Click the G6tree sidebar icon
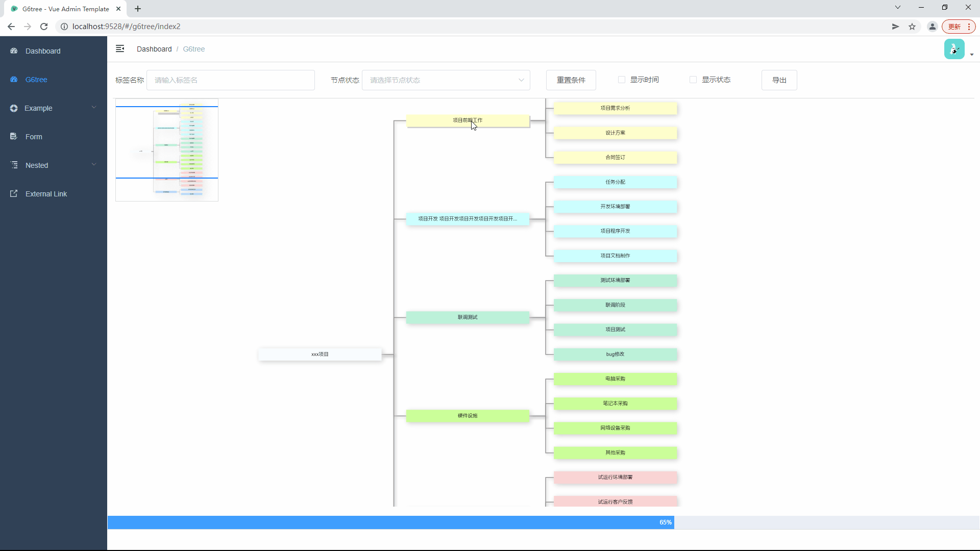The image size is (980, 551). [14, 80]
